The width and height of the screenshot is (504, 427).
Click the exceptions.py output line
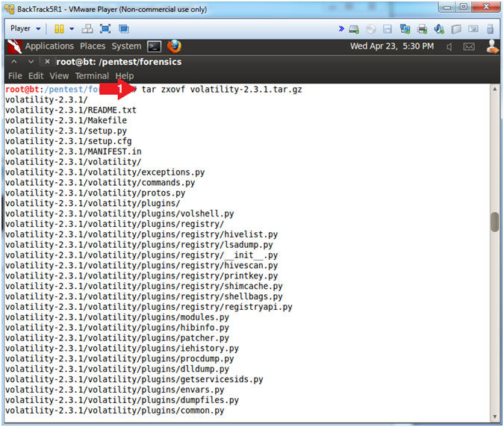coord(105,172)
